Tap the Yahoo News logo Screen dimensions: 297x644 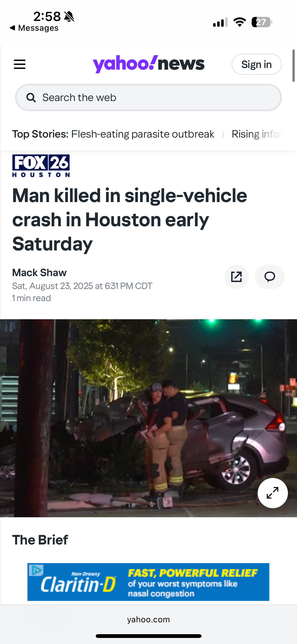(149, 64)
